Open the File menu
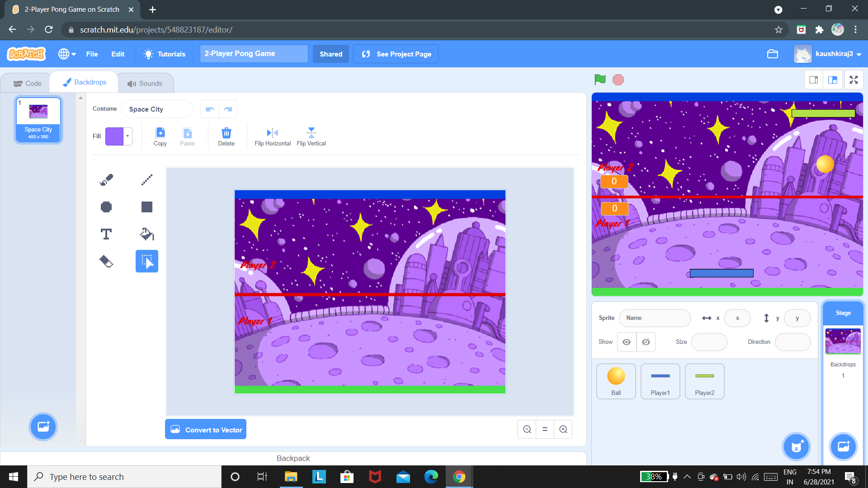The height and width of the screenshot is (488, 868). (92, 54)
